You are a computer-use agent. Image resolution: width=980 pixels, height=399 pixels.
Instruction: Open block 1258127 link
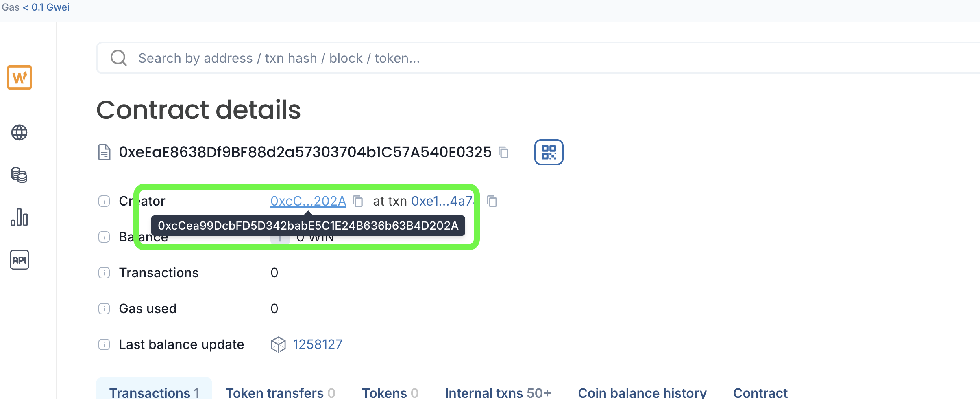(318, 344)
